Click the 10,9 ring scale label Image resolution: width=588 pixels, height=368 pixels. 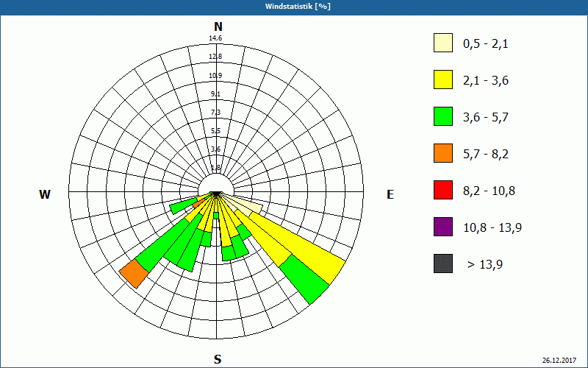click(215, 76)
